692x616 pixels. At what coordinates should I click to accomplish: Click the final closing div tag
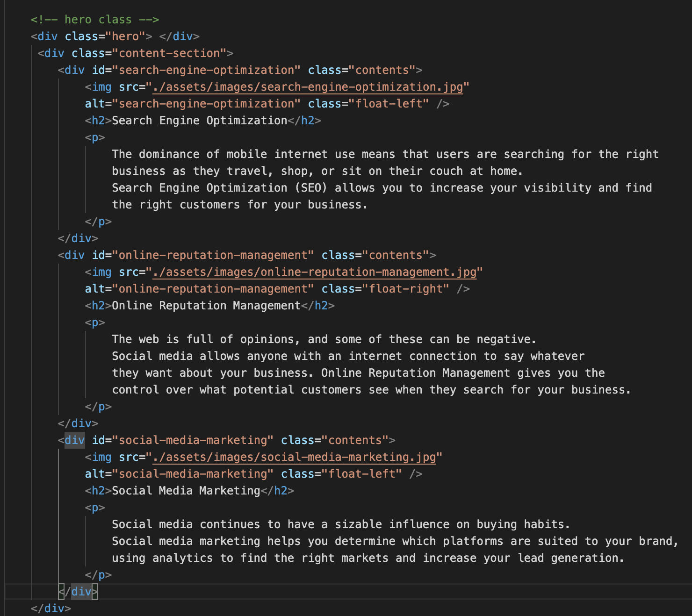pos(50,609)
